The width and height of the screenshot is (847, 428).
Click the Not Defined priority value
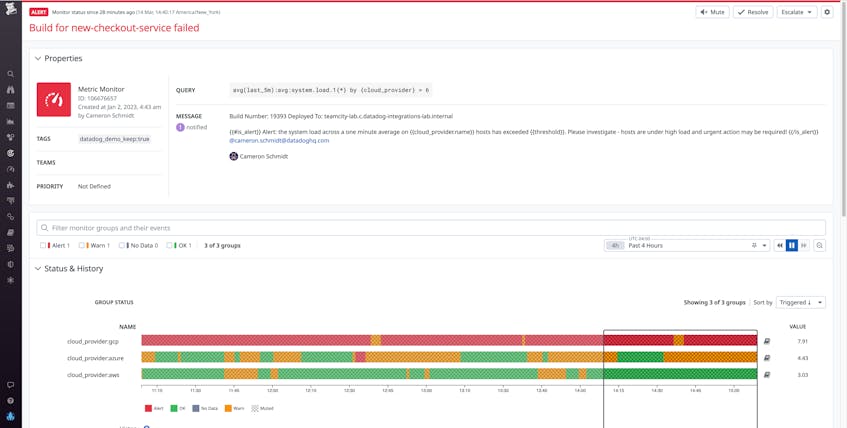94,186
